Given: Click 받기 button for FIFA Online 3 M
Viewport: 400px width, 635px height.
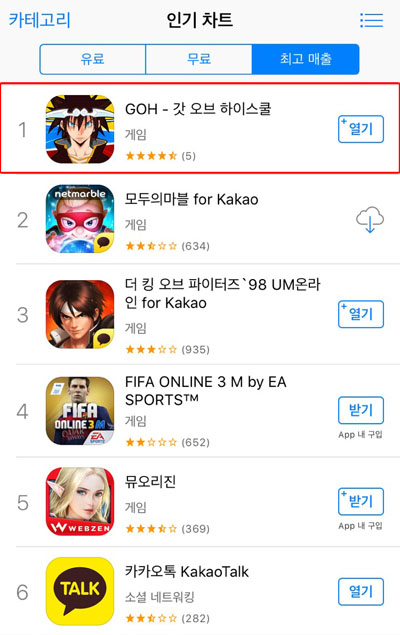Looking at the screenshot, I should [361, 410].
